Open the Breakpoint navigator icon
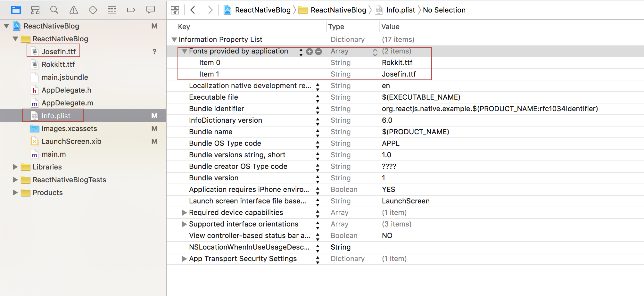644x296 pixels. [x=131, y=10]
